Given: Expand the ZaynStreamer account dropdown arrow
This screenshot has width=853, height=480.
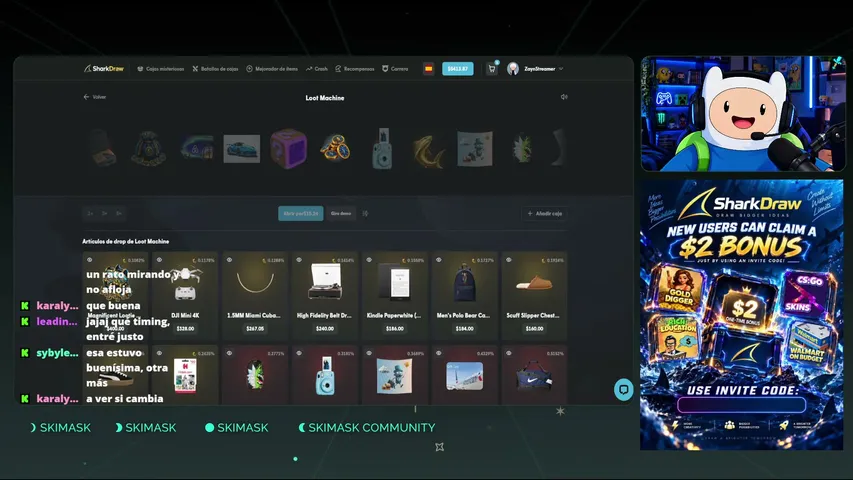Looking at the screenshot, I should (x=561, y=69).
